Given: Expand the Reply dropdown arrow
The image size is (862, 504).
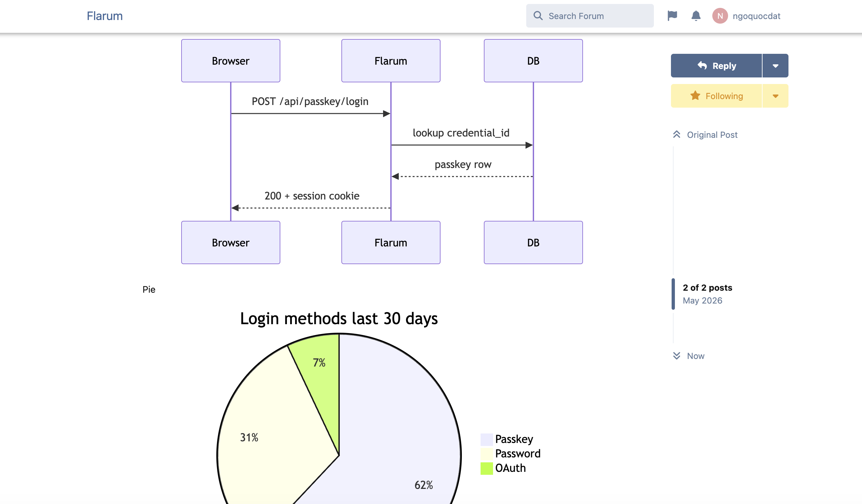Looking at the screenshot, I should pos(775,66).
